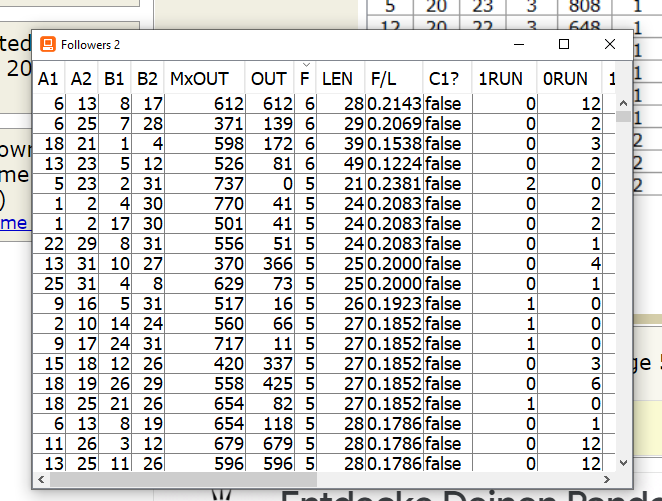
Task: Select the OUT cell showing 337
Action: point(270,364)
